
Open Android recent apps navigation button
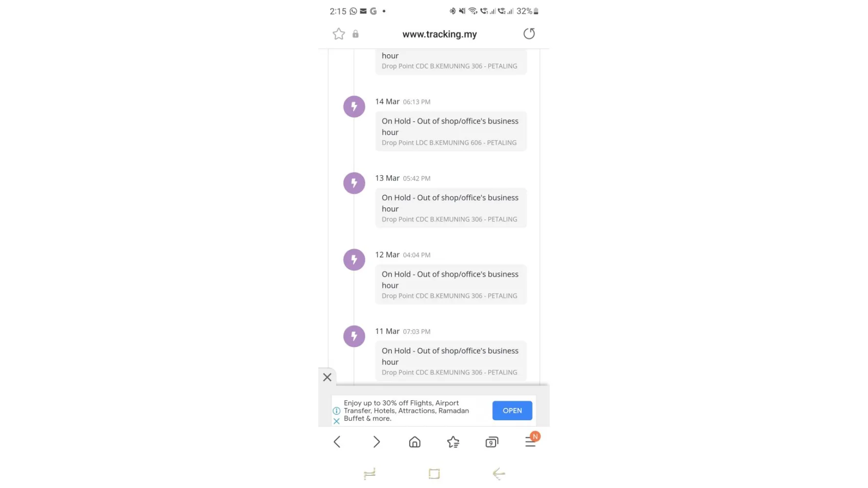[370, 473]
